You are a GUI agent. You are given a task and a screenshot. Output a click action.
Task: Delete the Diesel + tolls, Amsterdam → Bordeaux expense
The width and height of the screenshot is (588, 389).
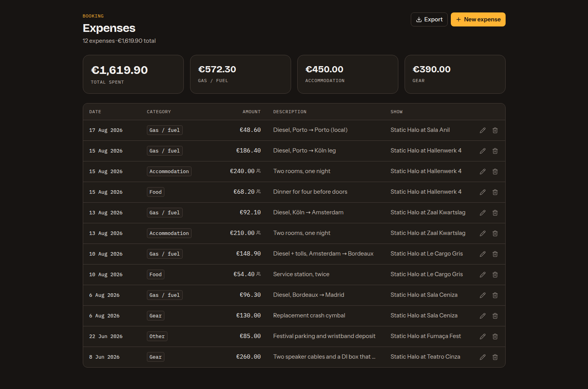click(x=495, y=254)
